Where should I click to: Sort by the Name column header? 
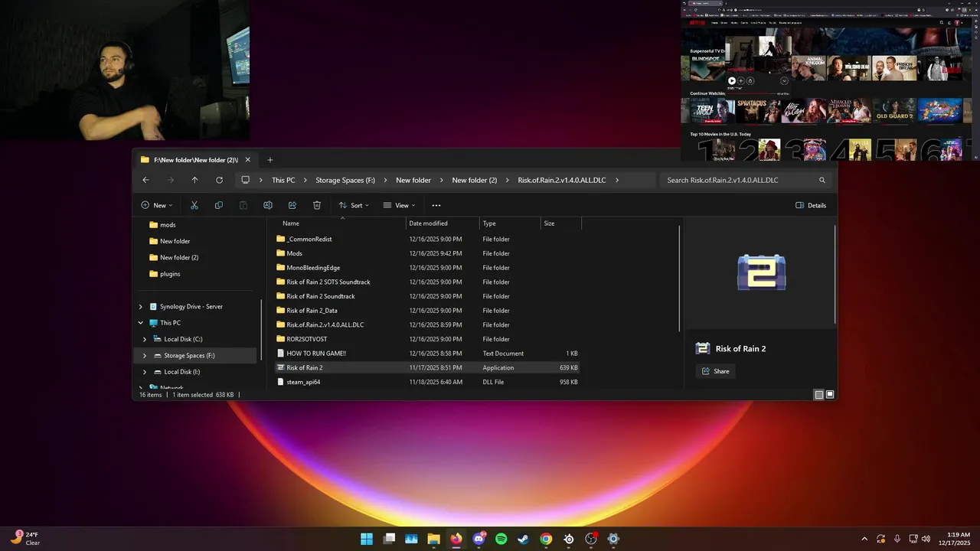point(341,223)
